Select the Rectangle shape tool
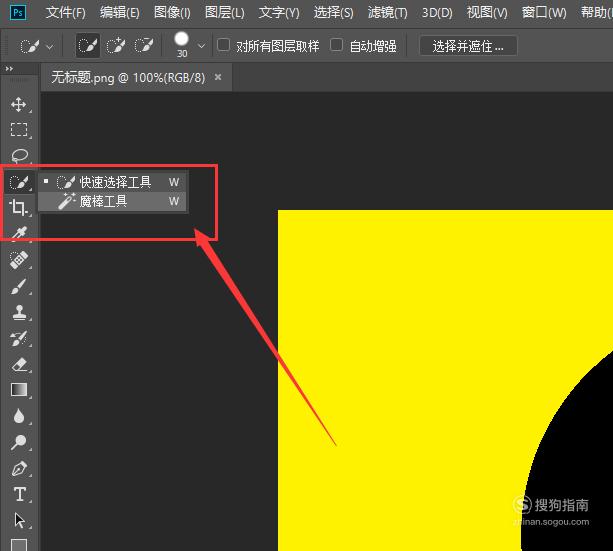The height and width of the screenshot is (551, 613). pos(19,545)
